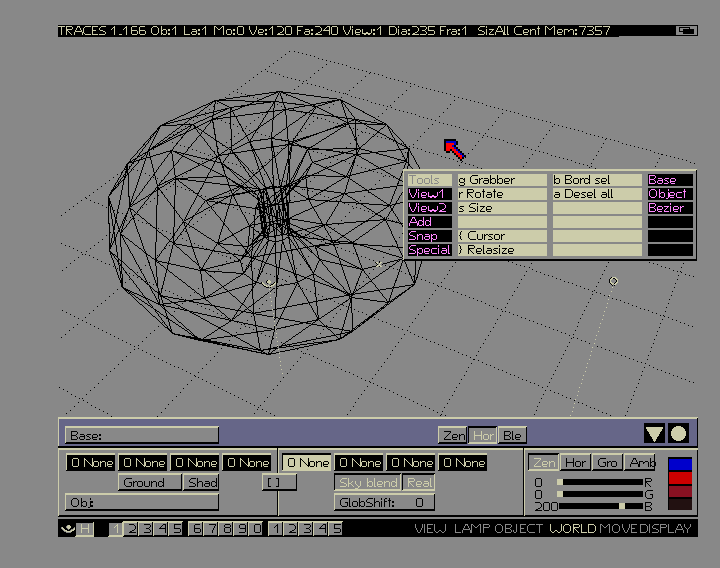Image resolution: width=720 pixels, height=568 pixels.
Task: Click the empty brackets [ ] button
Action: pyautogui.click(x=279, y=482)
